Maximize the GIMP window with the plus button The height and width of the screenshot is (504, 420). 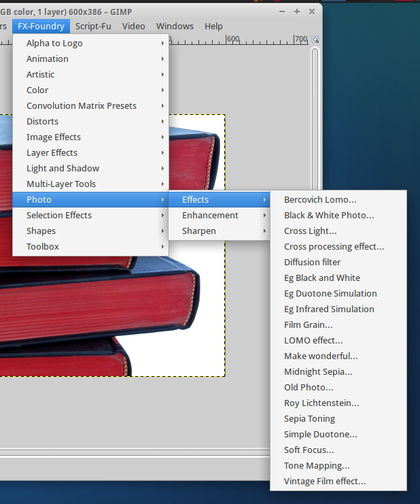click(x=296, y=11)
